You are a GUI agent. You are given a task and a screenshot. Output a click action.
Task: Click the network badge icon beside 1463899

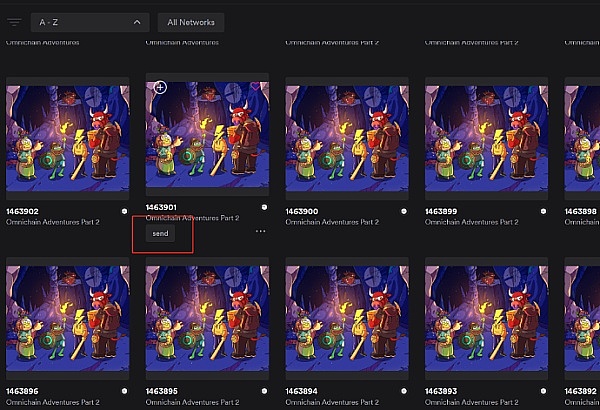[543, 211]
